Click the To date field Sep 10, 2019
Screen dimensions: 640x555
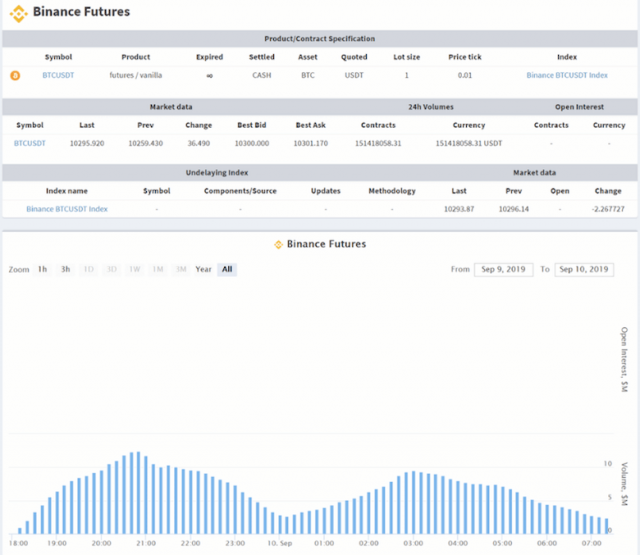(584, 269)
